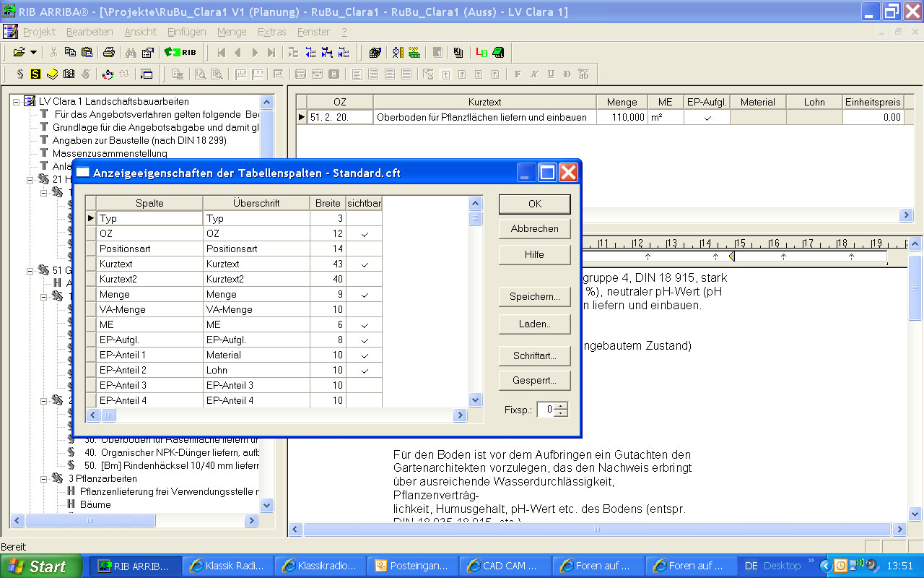Enable sichtbar for the EP-Anteil 3 row
The height and width of the screenshot is (578, 924).
pyautogui.click(x=365, y=385)
